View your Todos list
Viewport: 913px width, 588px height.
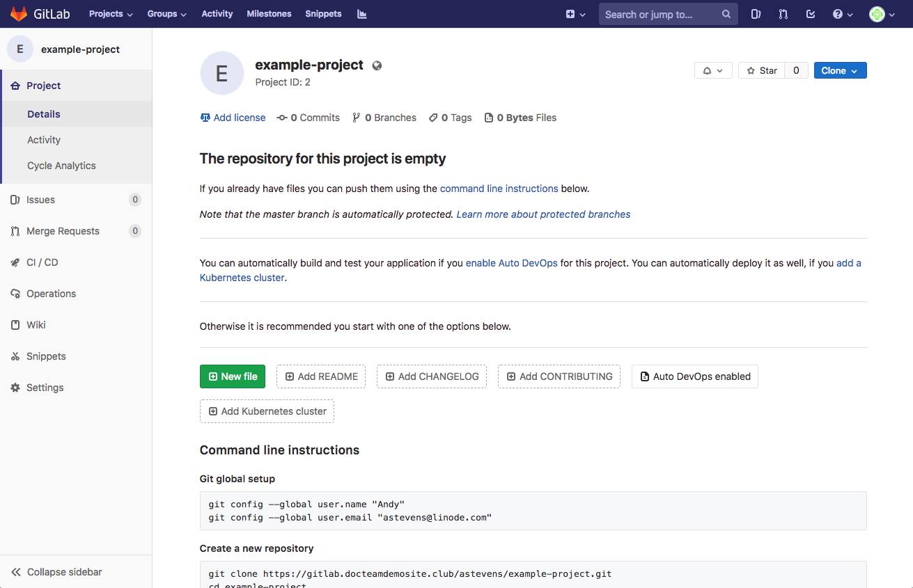pos(810,14)
